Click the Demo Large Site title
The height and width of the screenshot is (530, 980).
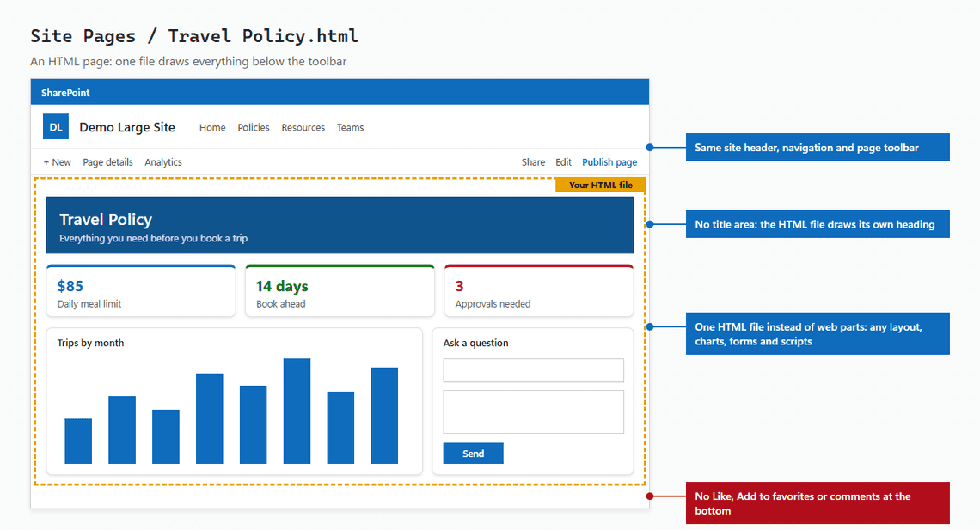tap(127, 127)
